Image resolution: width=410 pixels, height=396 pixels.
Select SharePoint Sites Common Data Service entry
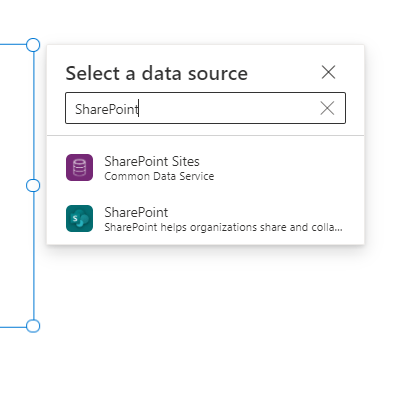click(205, 168)
